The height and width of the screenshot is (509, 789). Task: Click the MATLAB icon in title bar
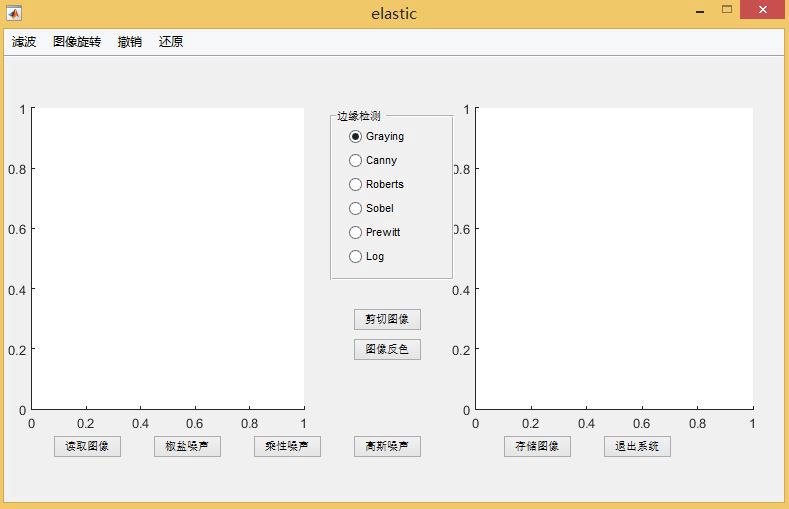(14, 13)
